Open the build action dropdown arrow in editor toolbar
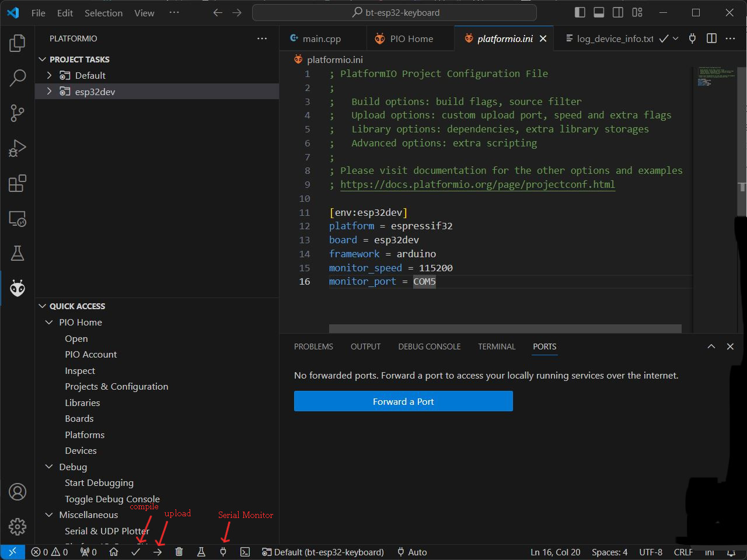Screen dimensions: 747x560 [x=676, y=38]
